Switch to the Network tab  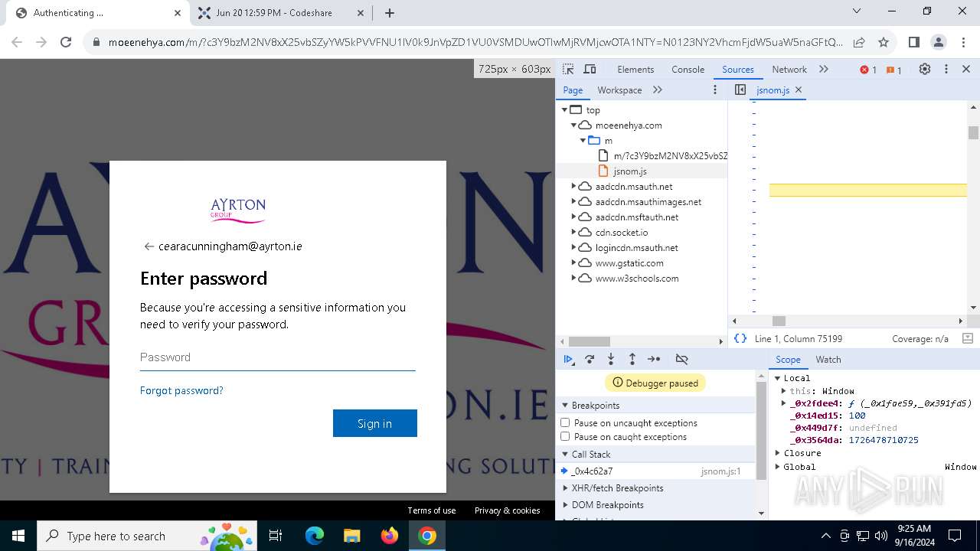pyautogui.click(x=789, y=69)
